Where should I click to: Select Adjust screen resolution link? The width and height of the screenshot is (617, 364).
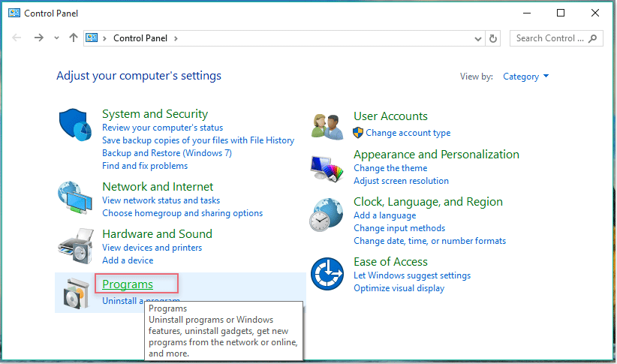(x=401, y=181)
